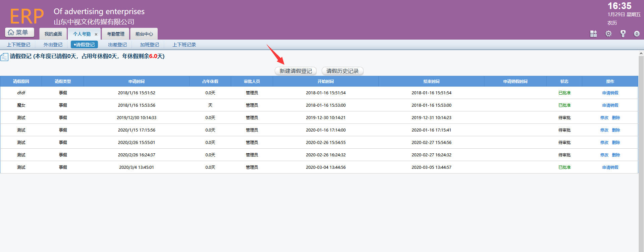
Task: Open settings via the gear icon
Action: (608, 34)
